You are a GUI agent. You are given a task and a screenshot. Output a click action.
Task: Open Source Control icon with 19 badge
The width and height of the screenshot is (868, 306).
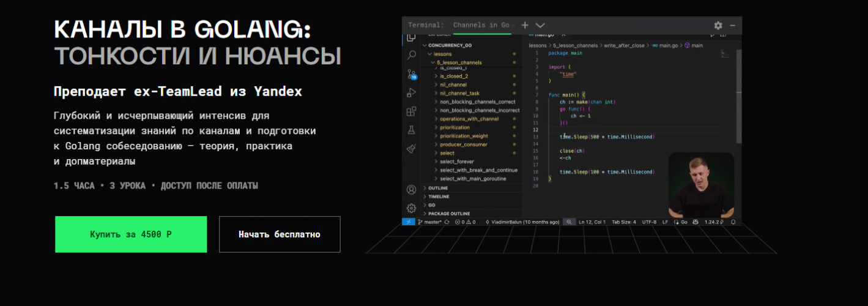click(411, 74)
